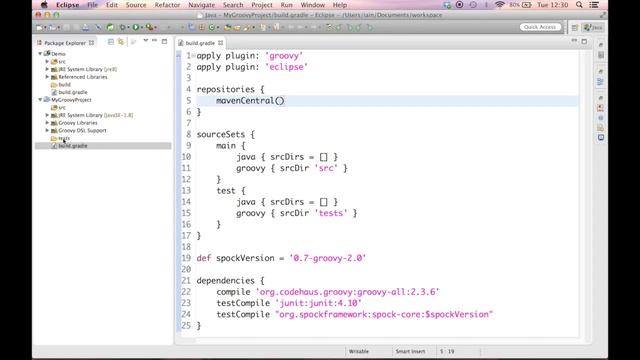The image size is (640, 360).
Task: Open the Refactor menu
Action: tap(167, 5)
